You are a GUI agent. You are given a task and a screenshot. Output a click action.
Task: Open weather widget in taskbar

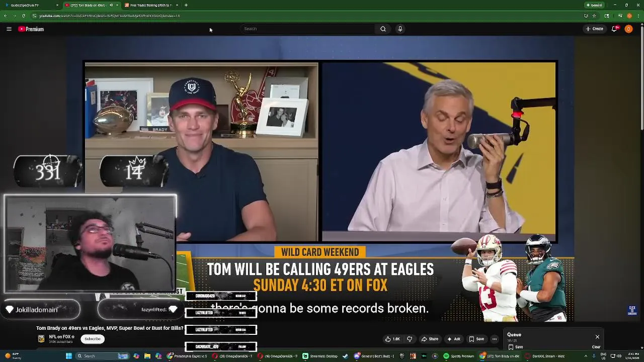[12, 356]
